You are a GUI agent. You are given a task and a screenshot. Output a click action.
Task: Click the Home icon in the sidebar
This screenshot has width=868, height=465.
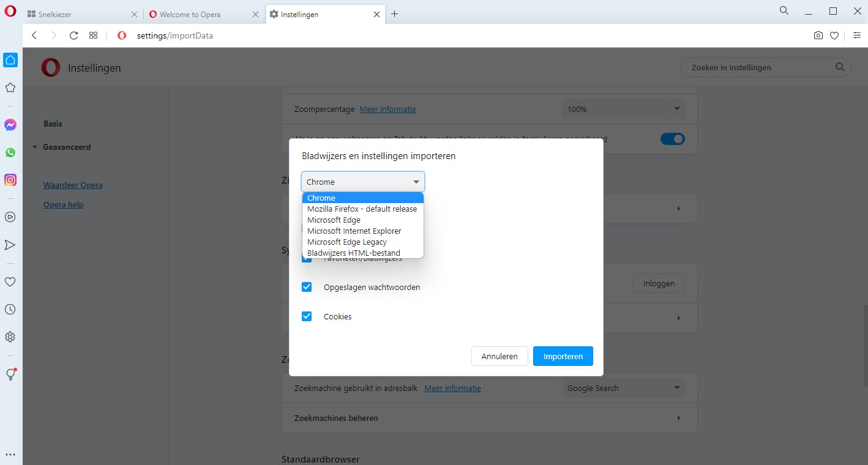(10, 60)
